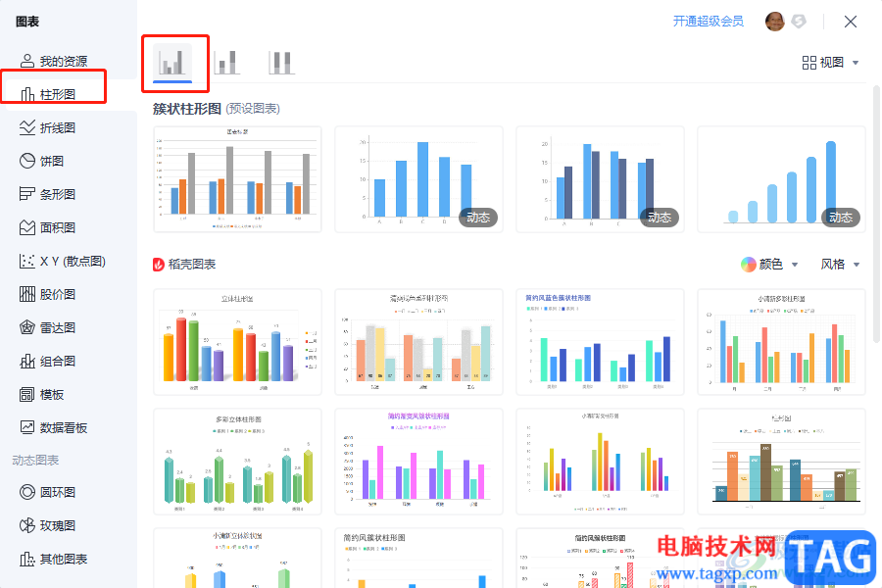
Task: Open 数据看板 in the sidebar
Action: (54, 427)
